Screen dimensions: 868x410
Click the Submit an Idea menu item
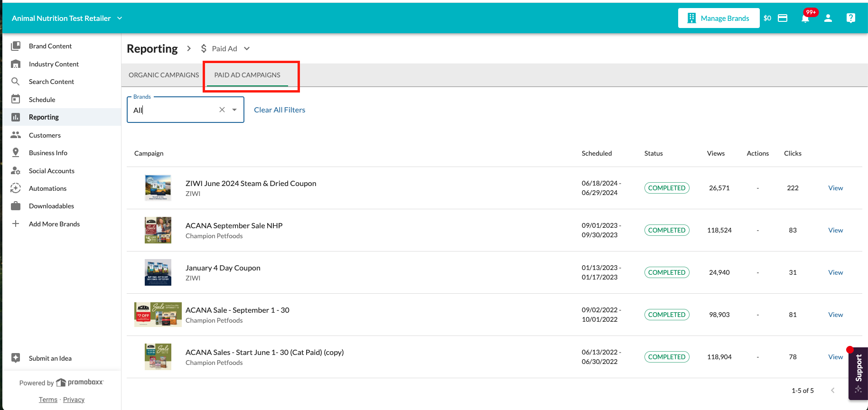[x=50, y=358]
